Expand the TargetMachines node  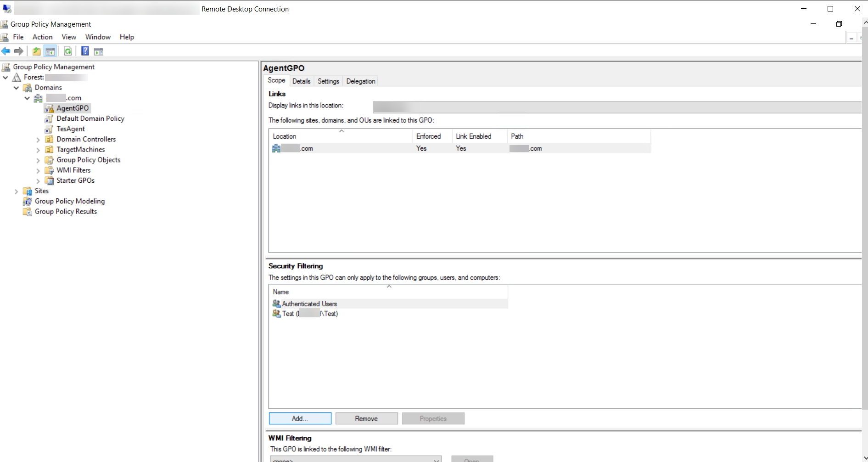click(38, 150)
